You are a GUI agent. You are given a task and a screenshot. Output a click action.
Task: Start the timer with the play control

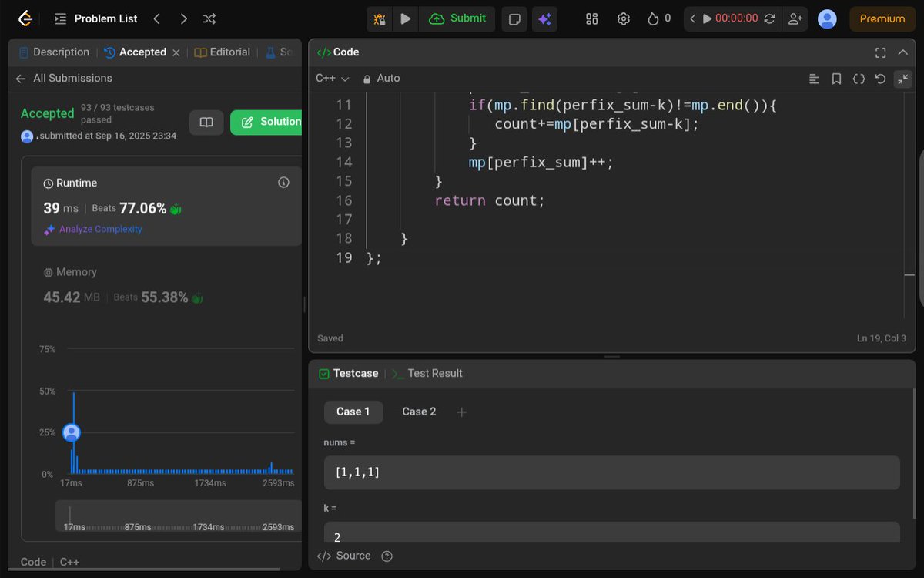[x=707, y=18]
